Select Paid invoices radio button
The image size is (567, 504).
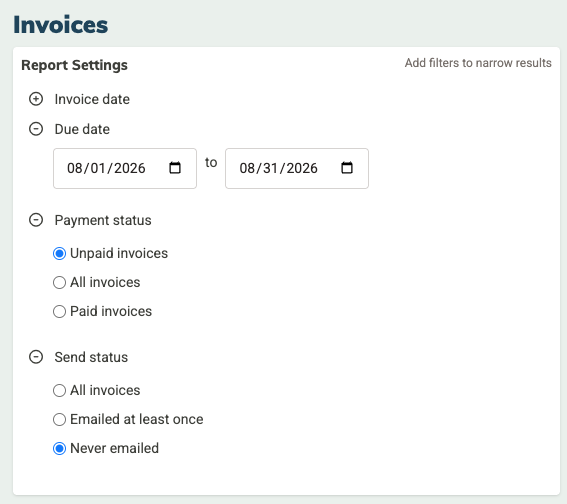[x=59, y=311]
